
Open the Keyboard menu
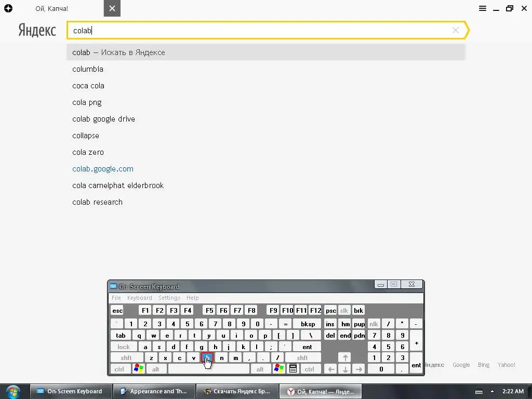click(139, 298)
